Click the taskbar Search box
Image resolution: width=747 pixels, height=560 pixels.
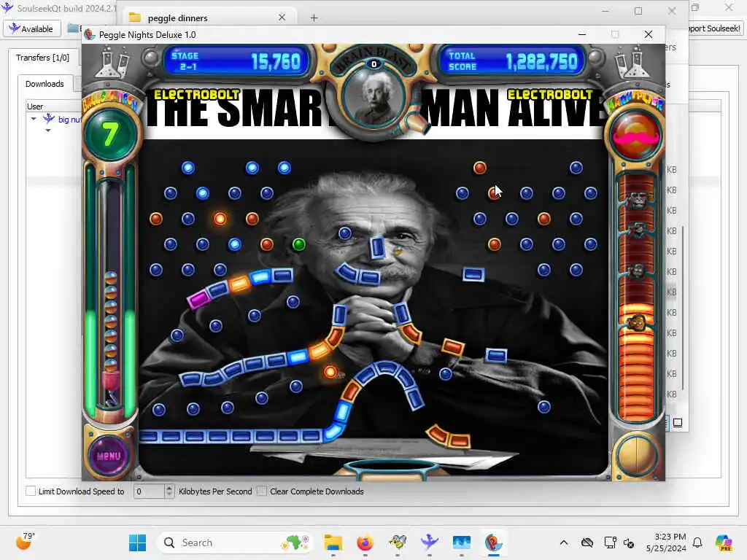[235, 542]
